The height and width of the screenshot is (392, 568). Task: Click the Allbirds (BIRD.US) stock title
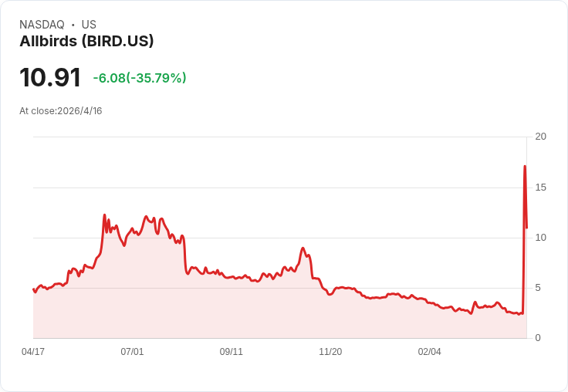[x=86, y=42]
